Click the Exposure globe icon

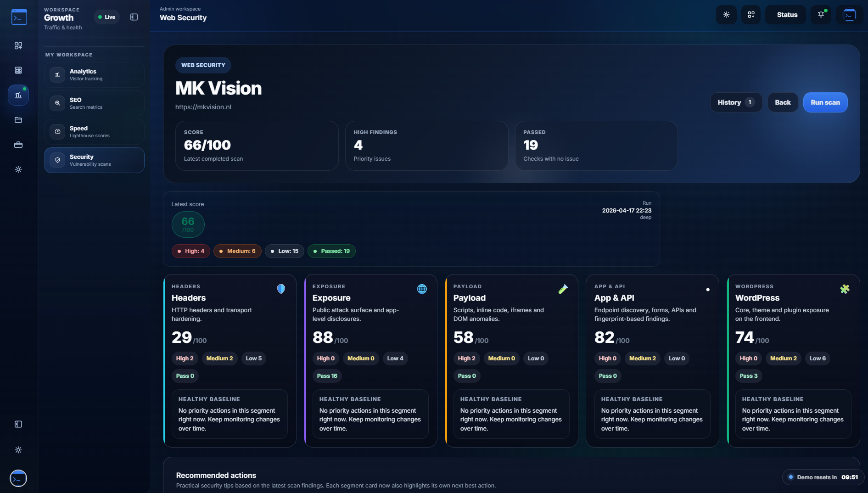422,289
